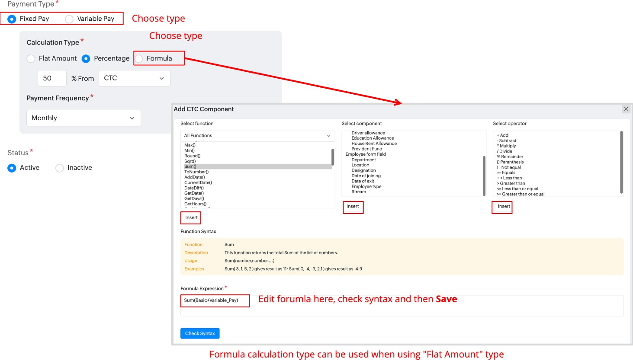The image size is (633, 364).
Task: Select the + Add operator
Action: [503, 135]
